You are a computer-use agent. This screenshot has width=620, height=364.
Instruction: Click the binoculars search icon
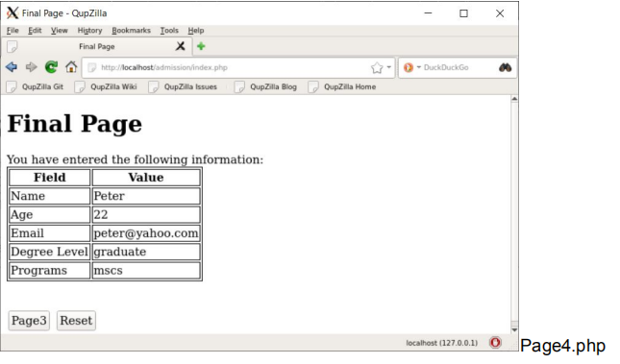[x=505, y=67]
